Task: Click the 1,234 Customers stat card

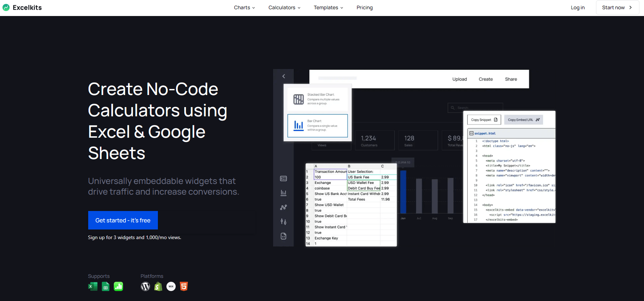Action: pyautogui.click(x=375, y=141)
